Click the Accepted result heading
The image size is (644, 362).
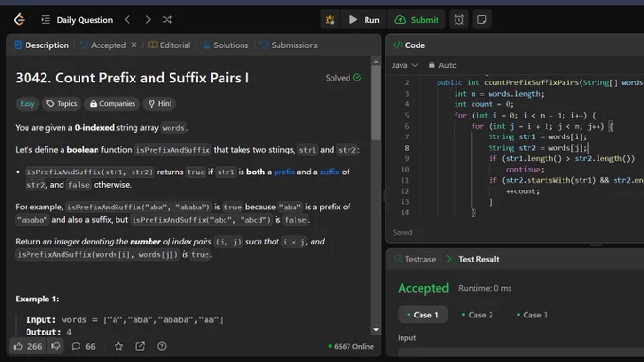[x=423, y=288]
